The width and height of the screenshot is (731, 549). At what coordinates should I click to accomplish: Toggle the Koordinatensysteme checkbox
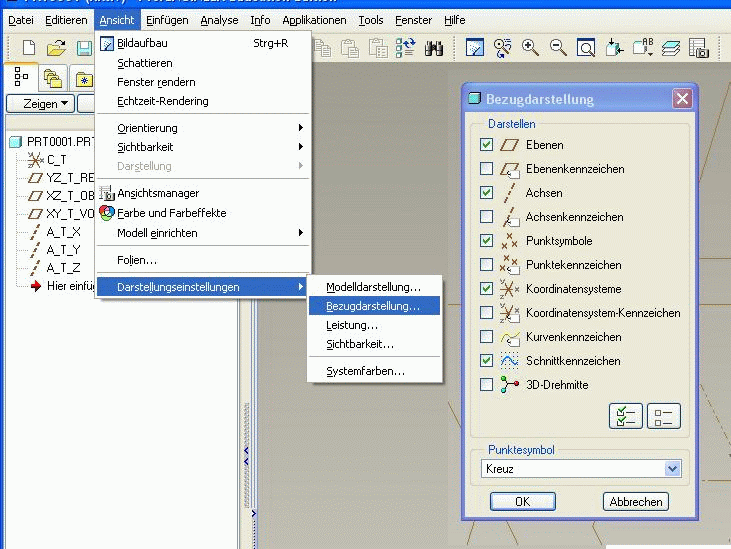tap(486, 288)
